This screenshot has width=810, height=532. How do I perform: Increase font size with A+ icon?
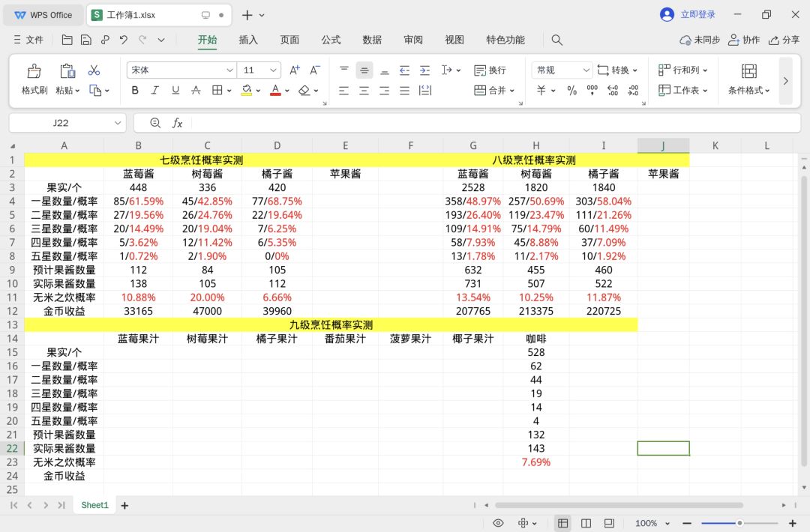295,70
